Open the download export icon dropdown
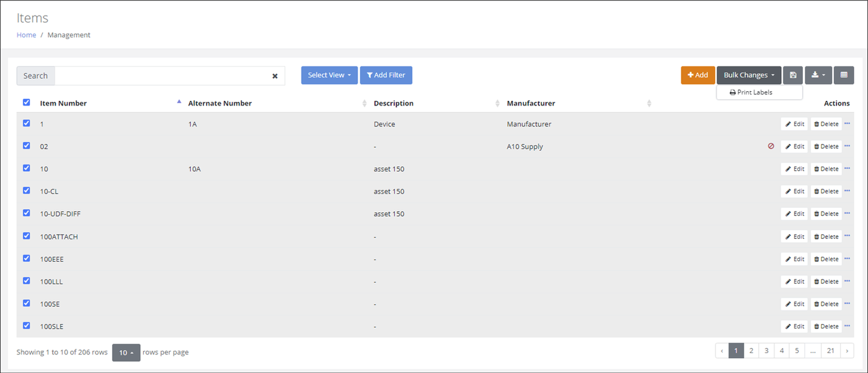 pyautogui.click(x=818, y=75)
